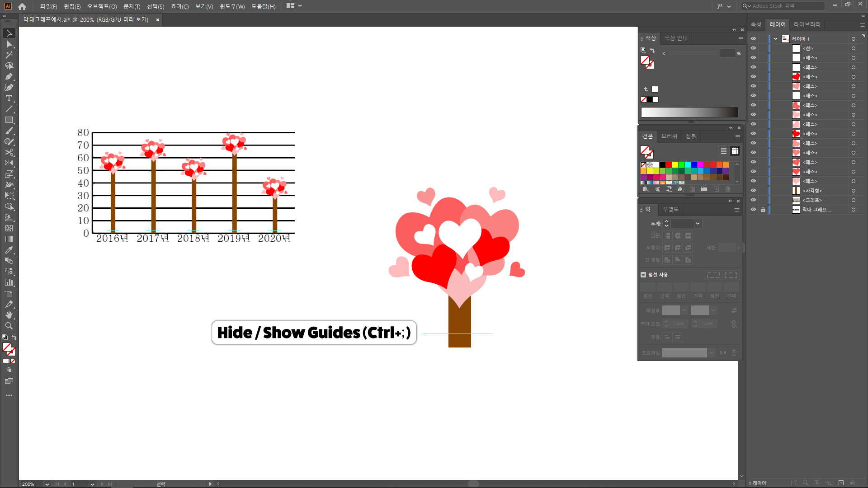
Task: Click the Adobe Stock search field
Action: point(787,6)
